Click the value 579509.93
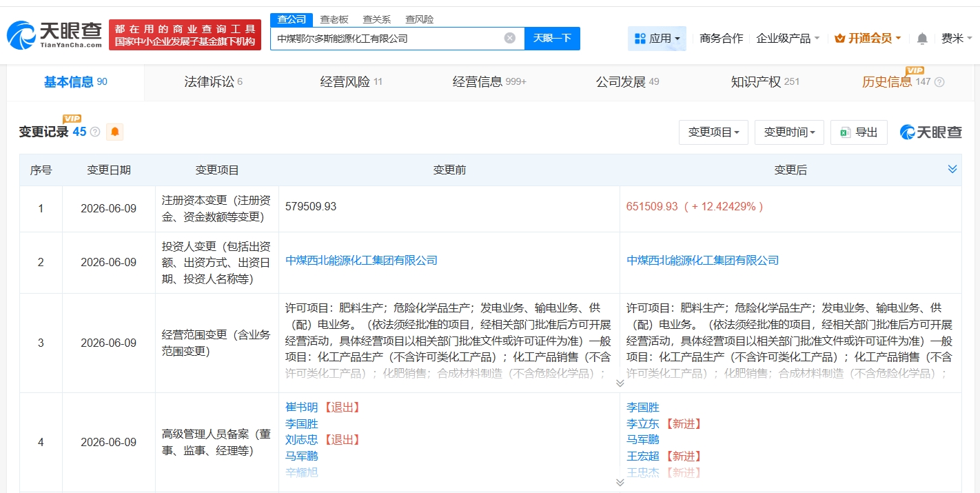This screenshot has height=493, width=980. click(x=311, y=207)
